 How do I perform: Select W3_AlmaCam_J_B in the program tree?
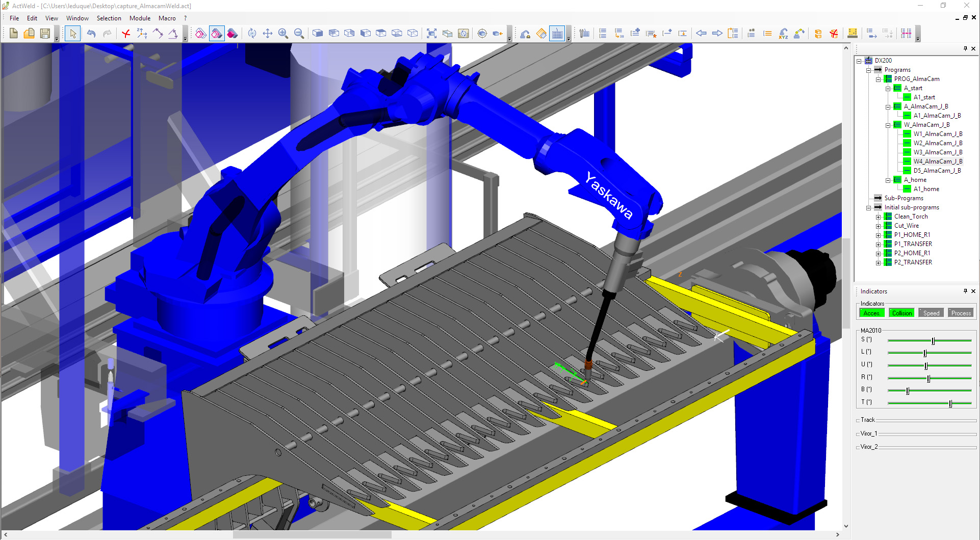tap(938, 152)
